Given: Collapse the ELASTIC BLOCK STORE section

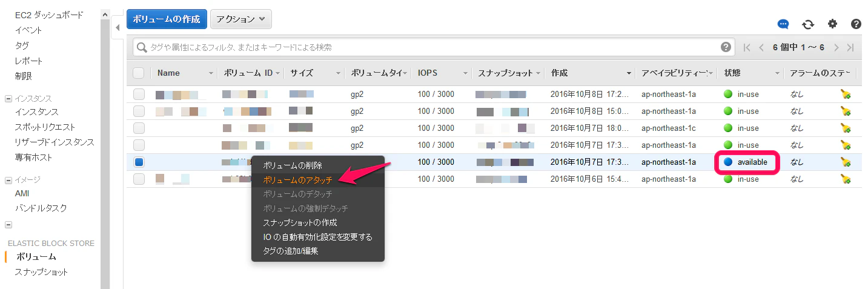Looking at the screenshot, I should (x=8, y=225).
